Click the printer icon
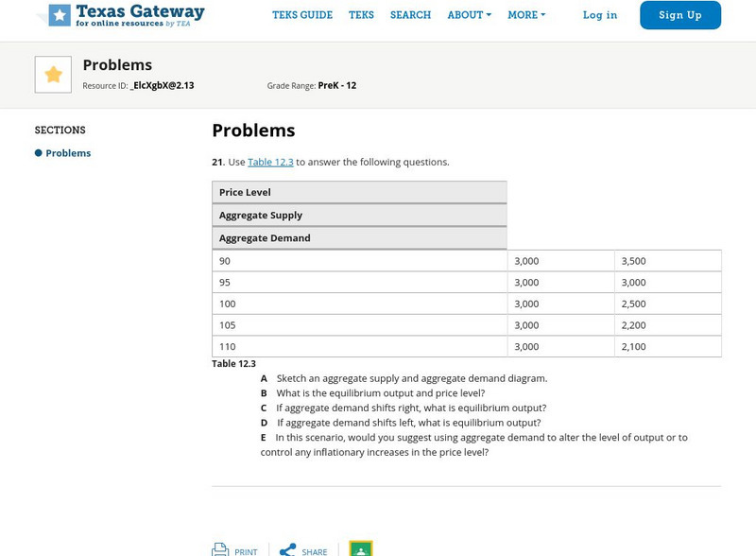The image size is (756, 556). (220, 549)
